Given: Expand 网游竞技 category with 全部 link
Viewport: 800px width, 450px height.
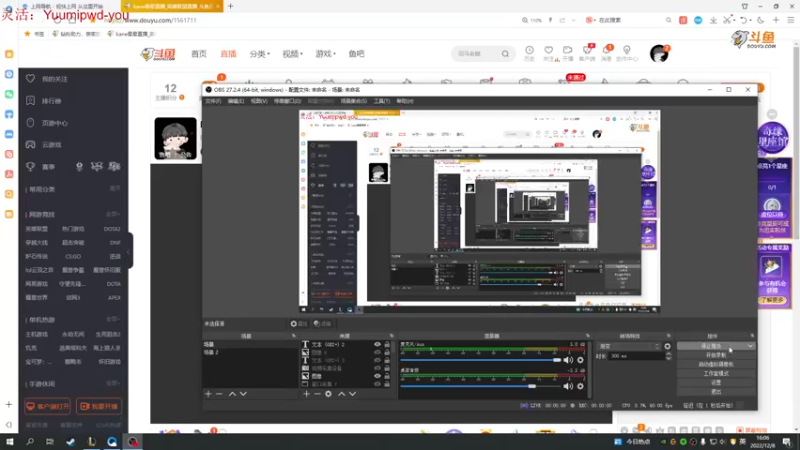Looking at the screenshot, I should coord(112,214).
